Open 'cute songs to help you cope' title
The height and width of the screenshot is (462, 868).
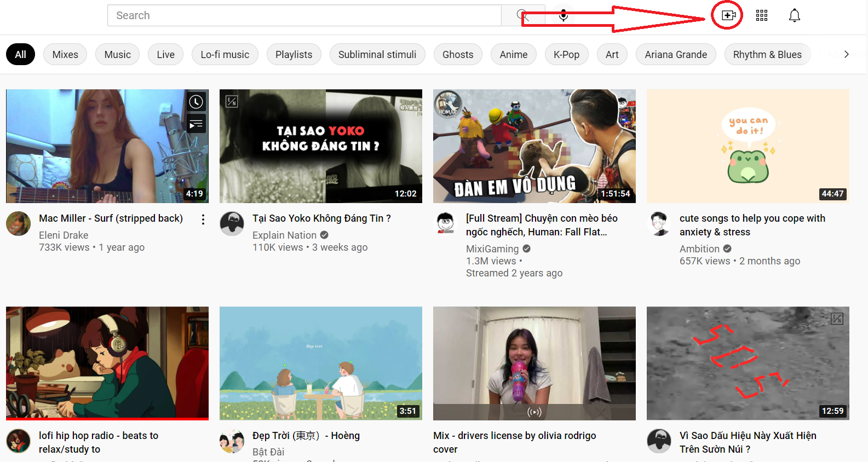[x=752, y=225]
